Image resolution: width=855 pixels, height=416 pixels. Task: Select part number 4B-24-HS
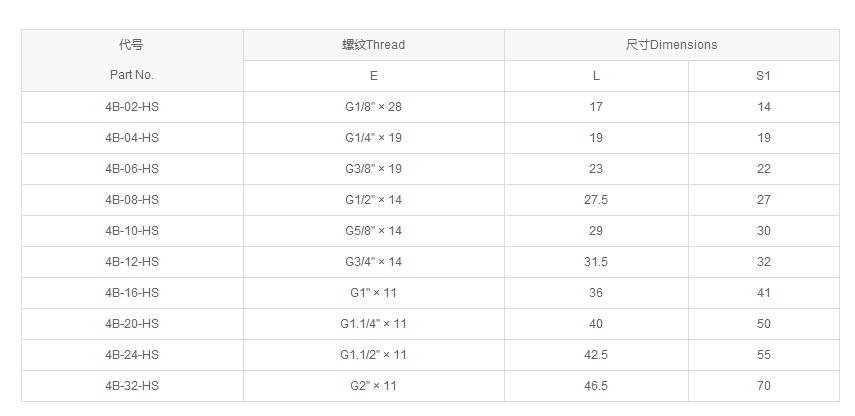[x=132, y=355]
